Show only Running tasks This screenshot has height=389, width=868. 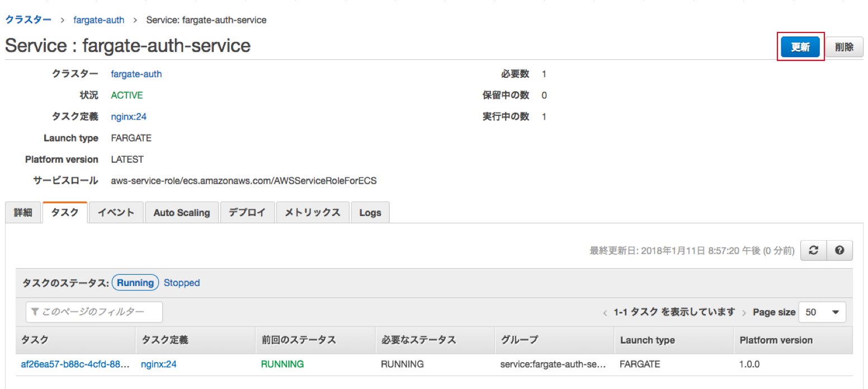135,283
